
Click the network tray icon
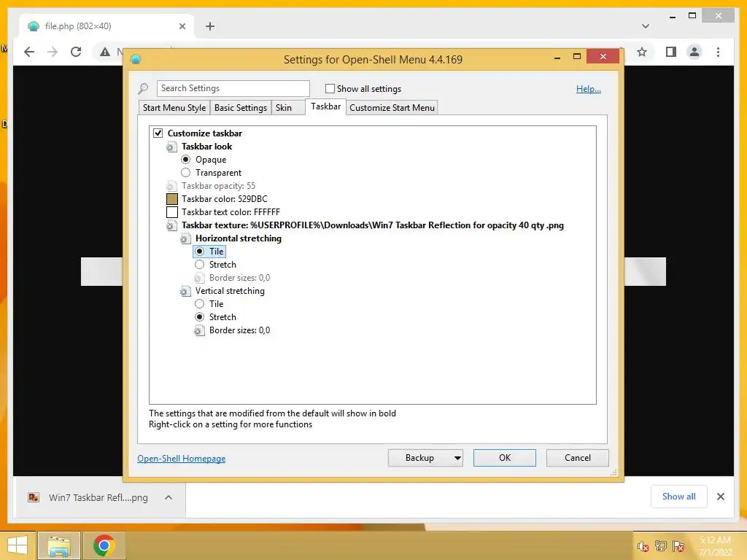(x=661, y=546)
